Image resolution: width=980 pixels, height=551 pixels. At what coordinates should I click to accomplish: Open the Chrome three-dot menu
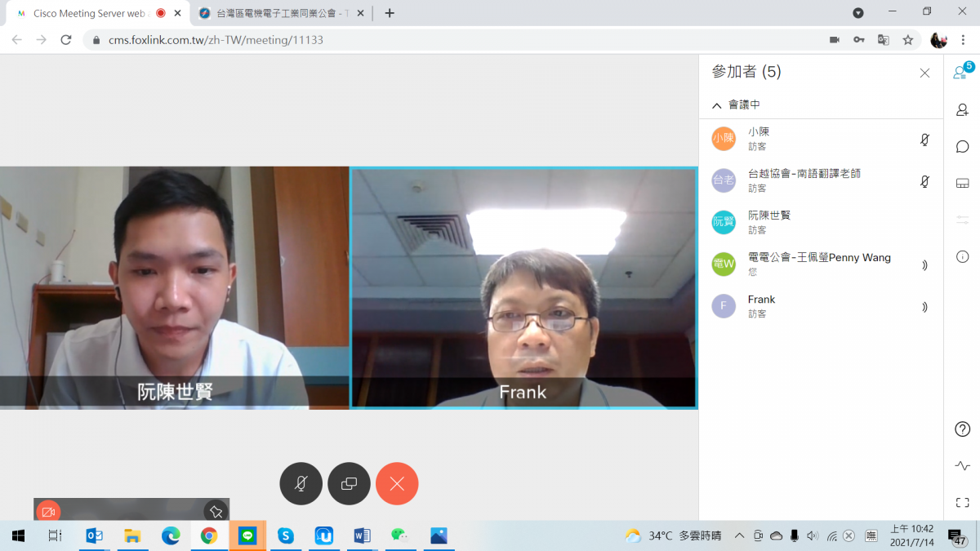(960, 39)
